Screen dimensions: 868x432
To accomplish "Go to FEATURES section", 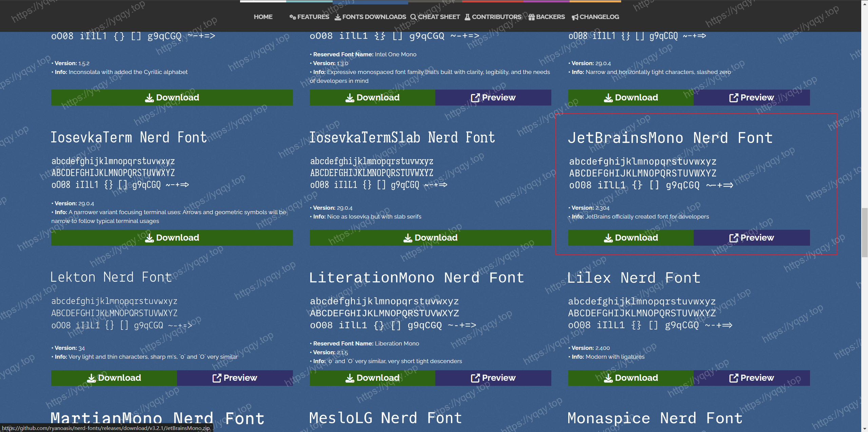I will click(309, 17).
